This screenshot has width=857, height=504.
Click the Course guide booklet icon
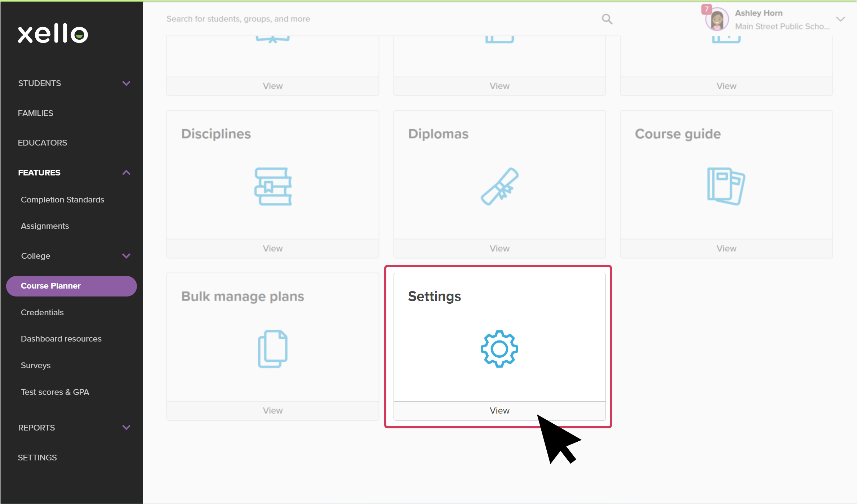point(726,186)
